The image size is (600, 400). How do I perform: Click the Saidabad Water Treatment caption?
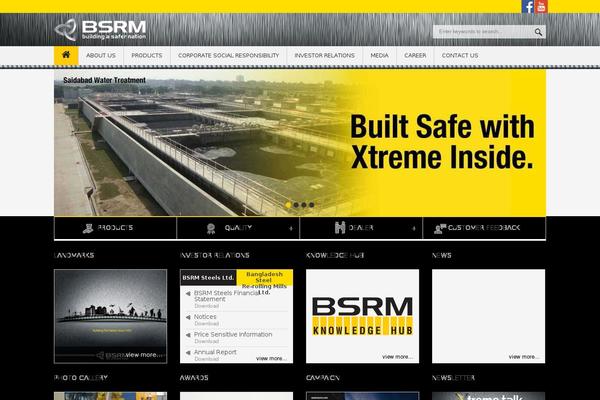104,80
